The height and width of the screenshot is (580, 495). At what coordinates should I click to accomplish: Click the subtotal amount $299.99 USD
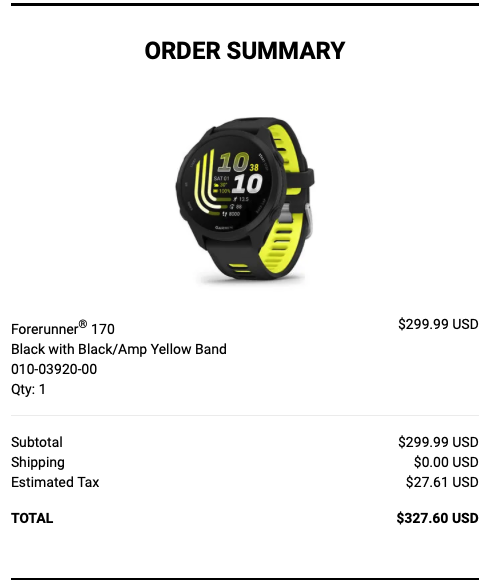click(438, 442)
